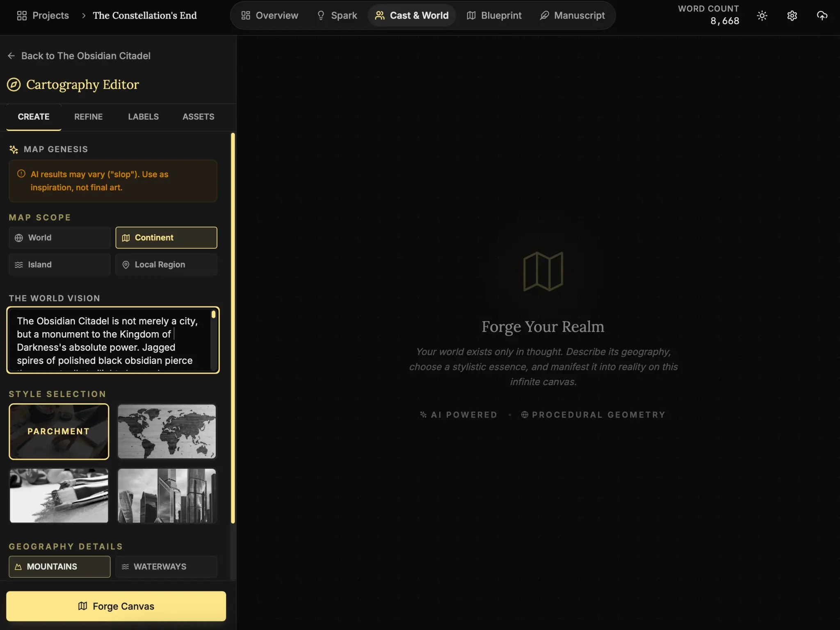Image resolution: width=840 pixels, height=630 pixels.
Task: Select the Island map scope
Action: point(59,265)
